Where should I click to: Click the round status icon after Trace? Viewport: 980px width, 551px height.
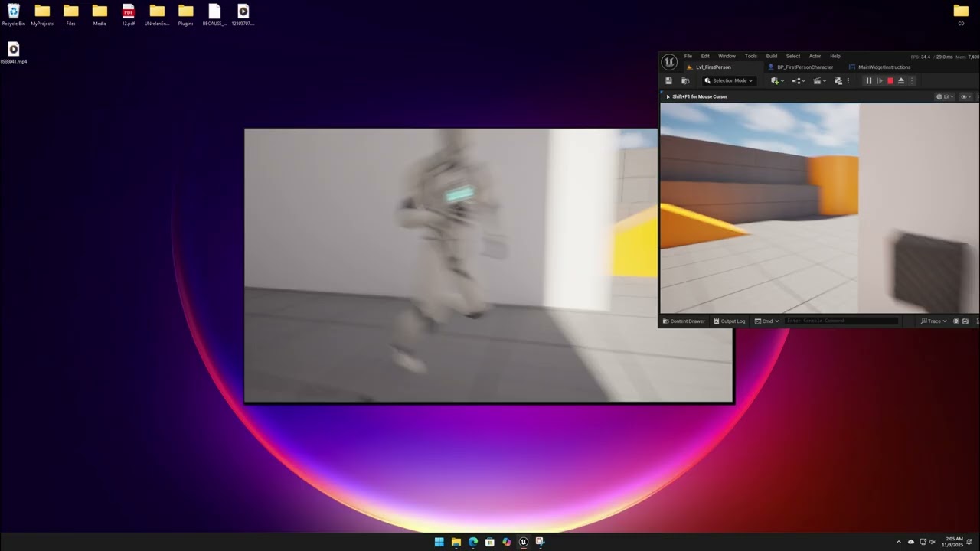coord(955,321)
